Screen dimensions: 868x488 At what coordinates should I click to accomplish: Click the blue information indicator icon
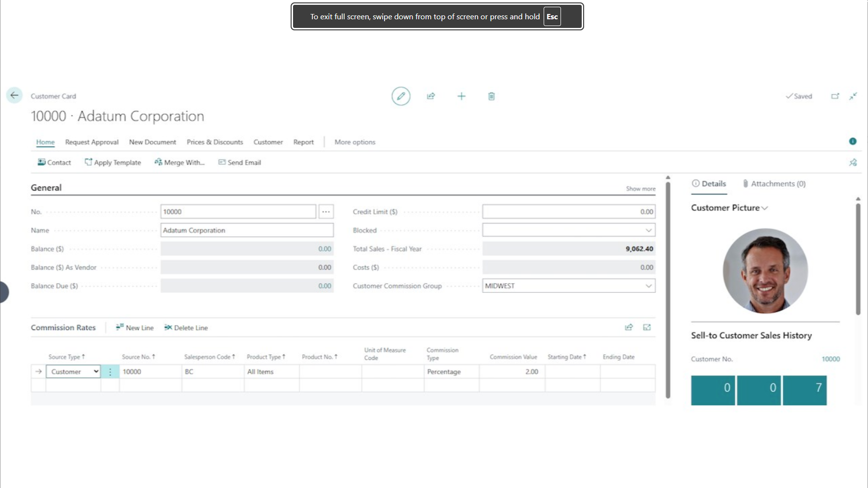click(x=853, y=142)
